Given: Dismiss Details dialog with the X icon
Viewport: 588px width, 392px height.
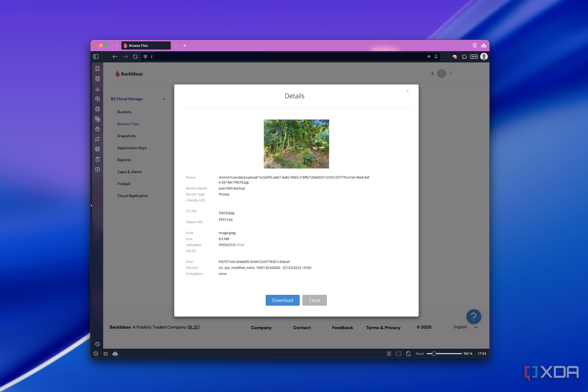Looking at the screenshot, I should click(x=407, y=91).
